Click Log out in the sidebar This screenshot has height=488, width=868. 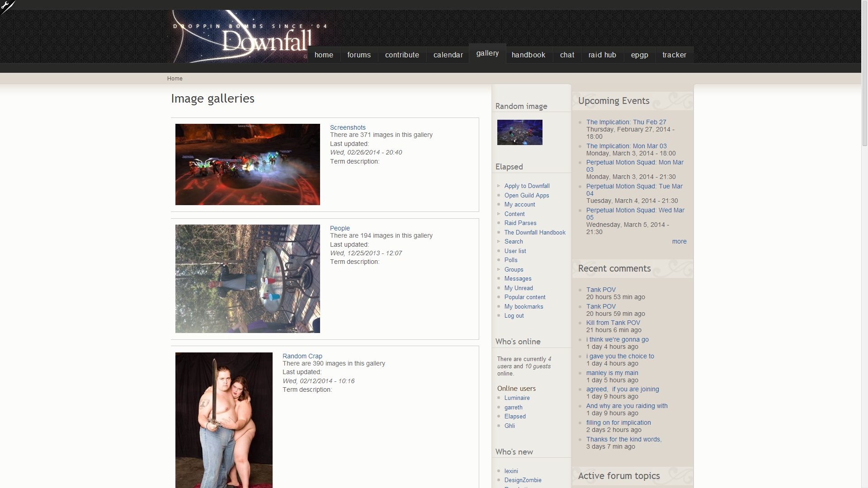click(x=514, y=315)
